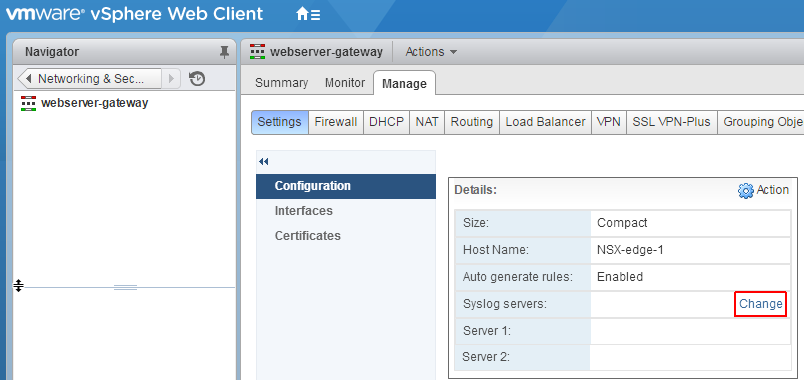Click the vmware vSphere Web Client logo
Image resolution: width=804 pixels, height=380 pixels.
134,14
